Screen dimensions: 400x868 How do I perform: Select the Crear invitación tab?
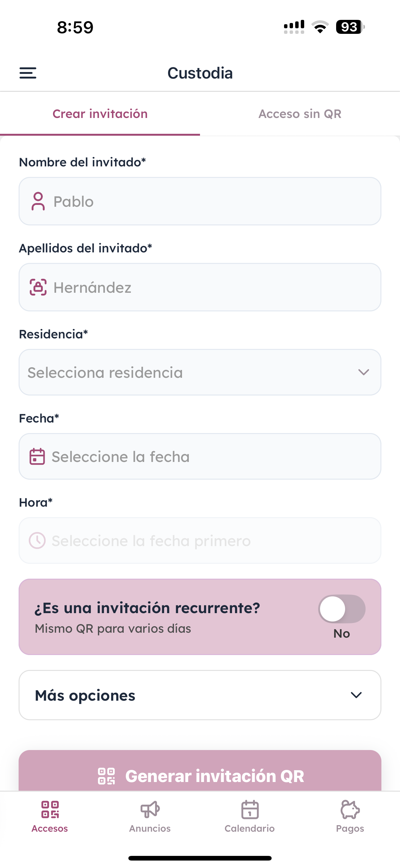click(100, 114)
